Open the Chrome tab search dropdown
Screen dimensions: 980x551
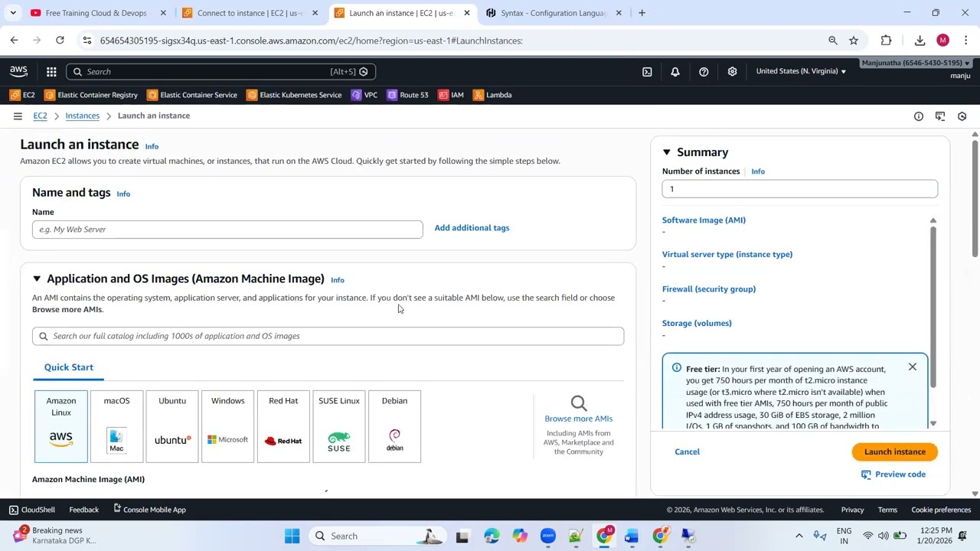(x=13, y=13)
